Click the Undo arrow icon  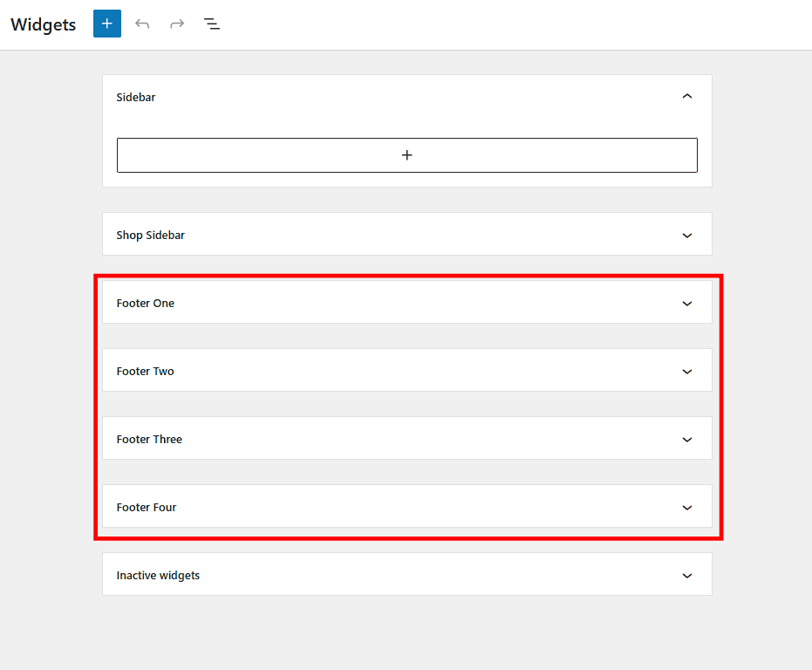point(142,24)
